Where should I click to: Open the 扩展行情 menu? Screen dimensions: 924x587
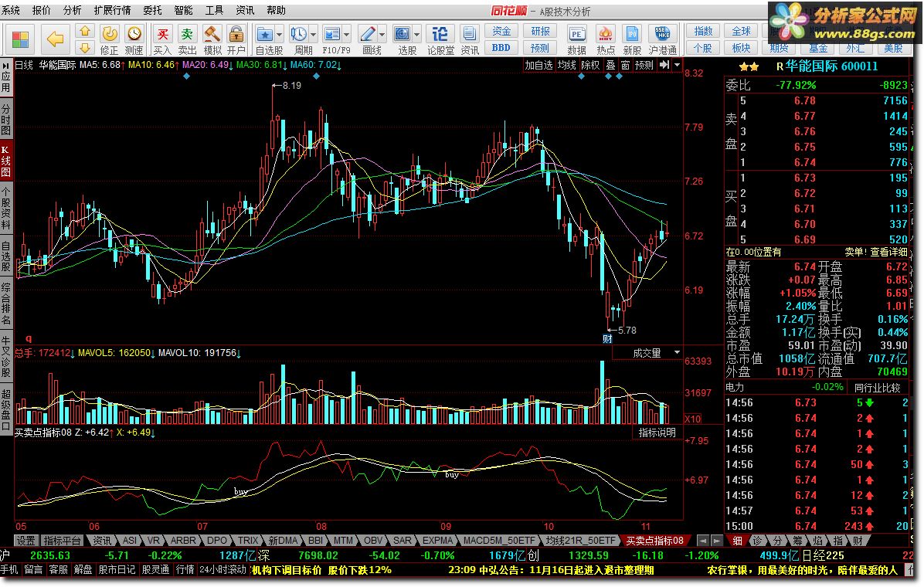click(112, 10)
